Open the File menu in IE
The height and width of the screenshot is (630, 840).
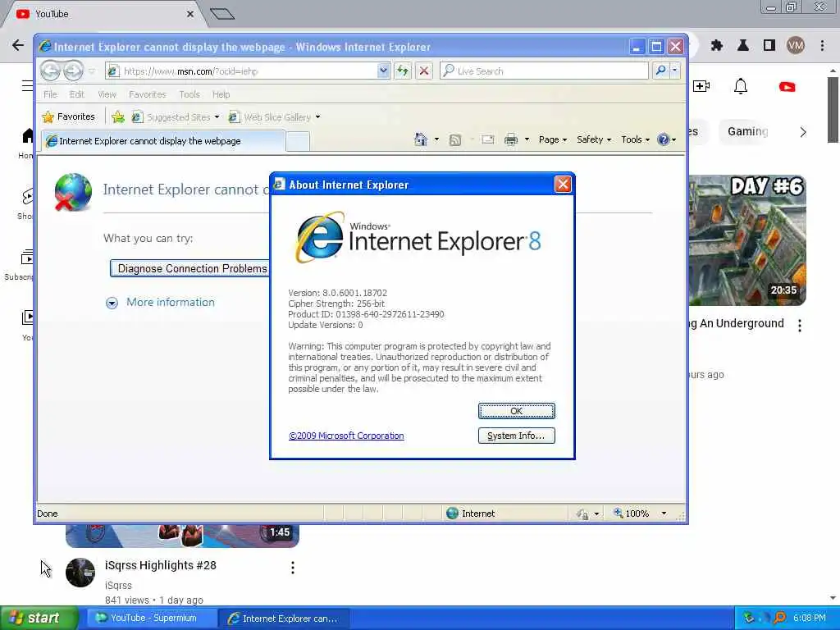50,94
